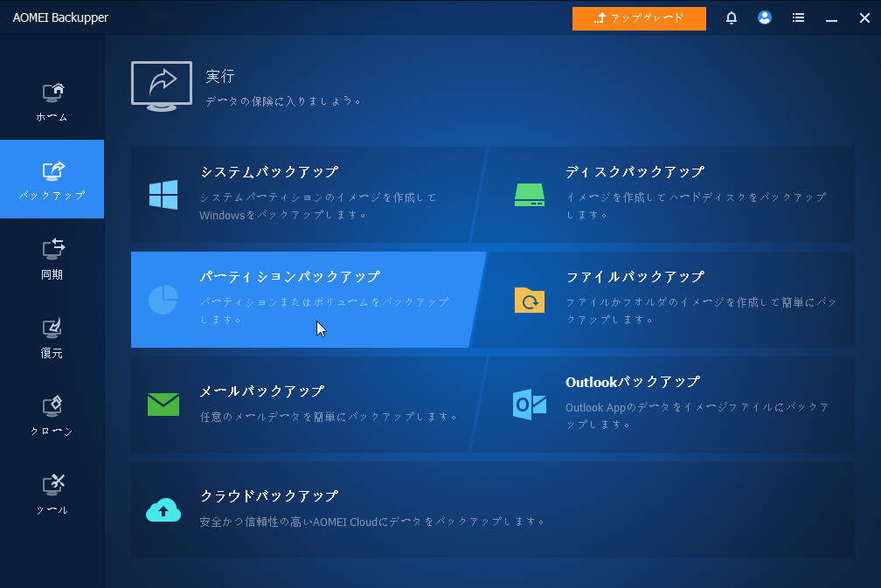Screen dimensions: 881x588
Task: Click the メールバックアップ envelope icon
Action: point(163,404)
